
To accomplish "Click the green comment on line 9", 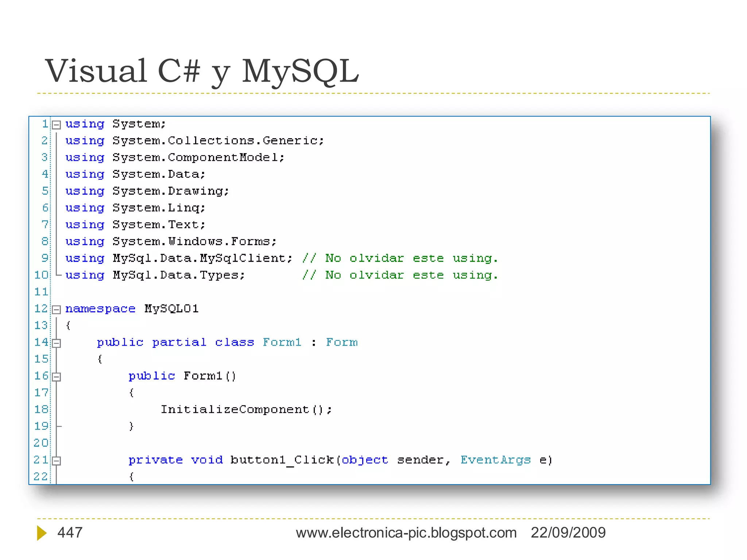I will pyautogui.click(x=400, y=258).
